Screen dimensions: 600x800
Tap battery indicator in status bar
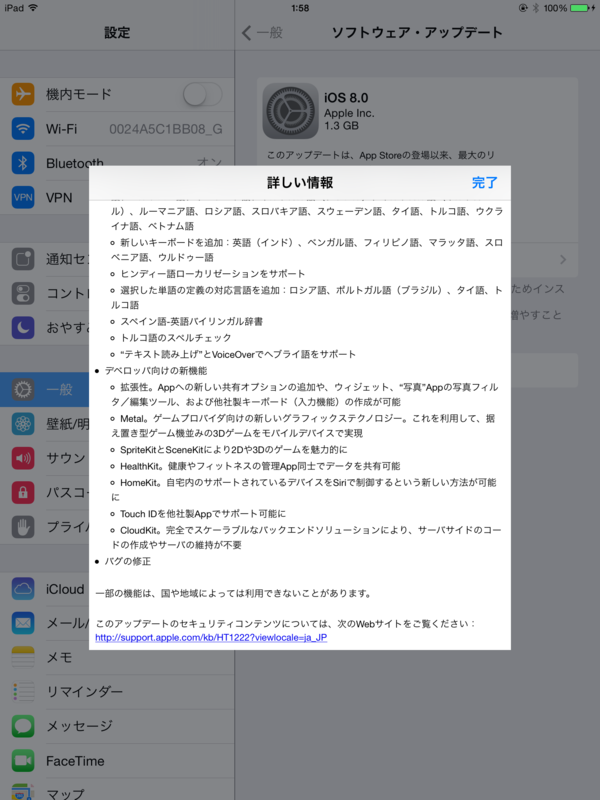pos(580,8)
